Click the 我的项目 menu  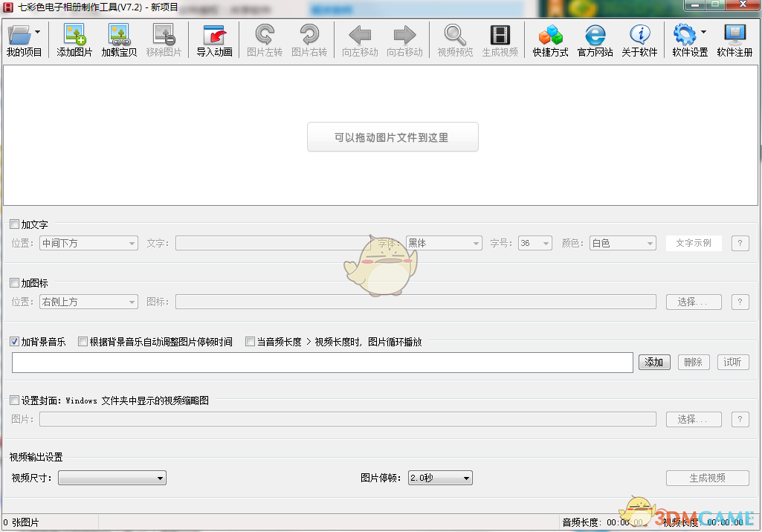coord(25,39)
